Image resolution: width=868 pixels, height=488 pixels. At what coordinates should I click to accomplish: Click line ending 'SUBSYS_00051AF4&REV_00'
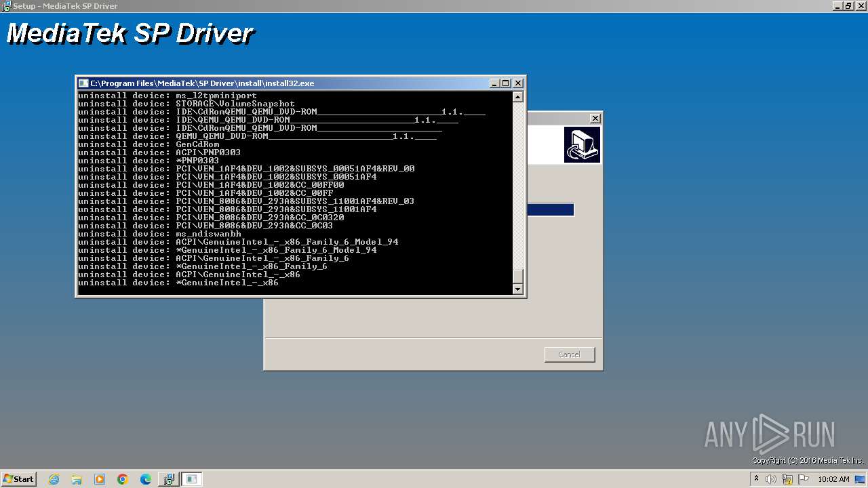[246, 169]
